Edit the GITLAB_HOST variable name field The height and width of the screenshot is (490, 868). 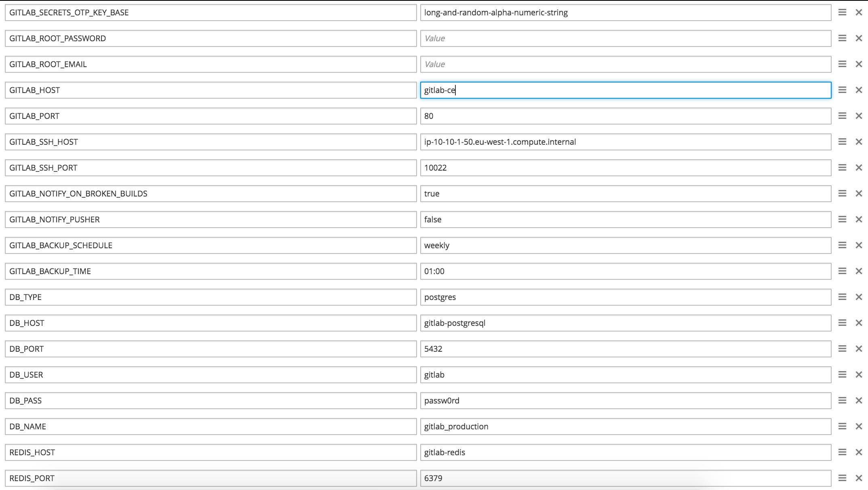tap(211, 90)
